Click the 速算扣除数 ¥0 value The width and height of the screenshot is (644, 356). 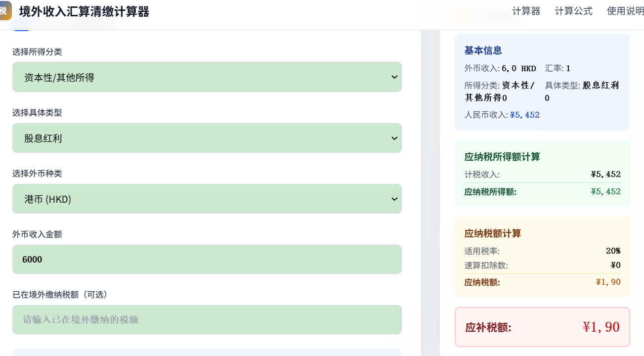[x=615, y=265]
